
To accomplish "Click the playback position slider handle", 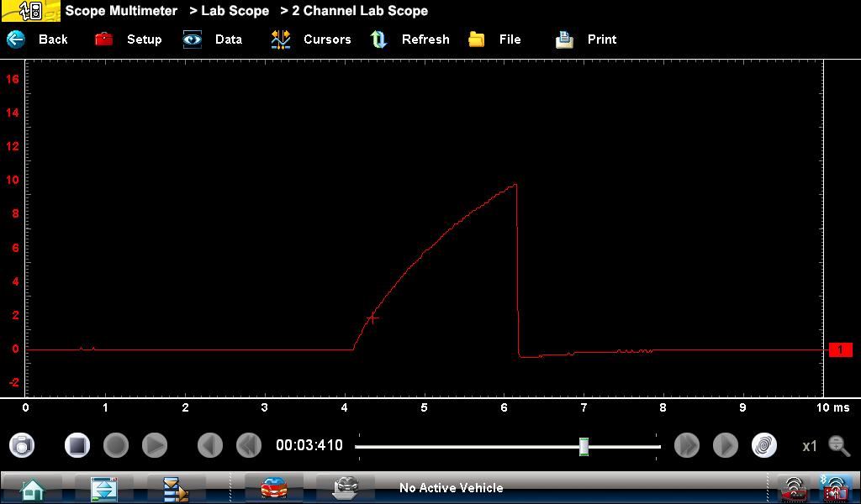I will [x=584, y=446].
